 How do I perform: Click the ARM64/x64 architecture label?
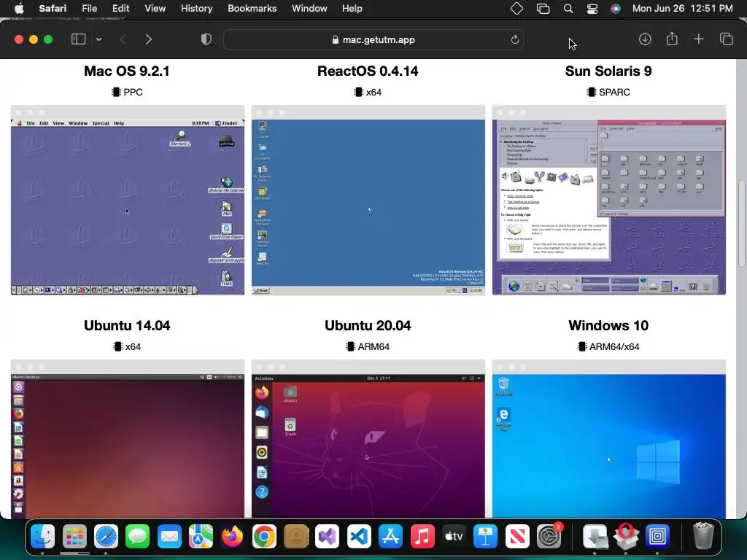click(614, 346)
